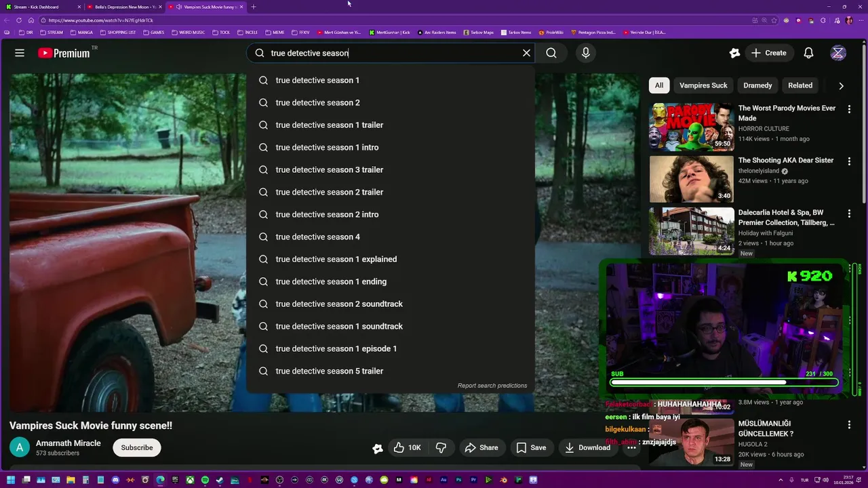This screenshot has height=488, width=868.
Task: Open options for 'Dalecarlia Hotel & Spa' video
Action: point(849,213)
